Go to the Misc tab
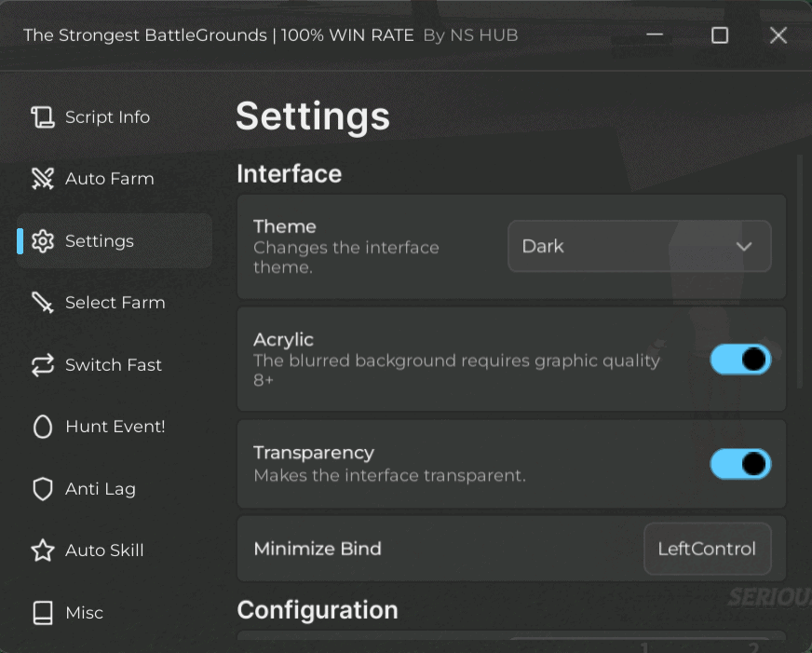 (x=114, y=613)
